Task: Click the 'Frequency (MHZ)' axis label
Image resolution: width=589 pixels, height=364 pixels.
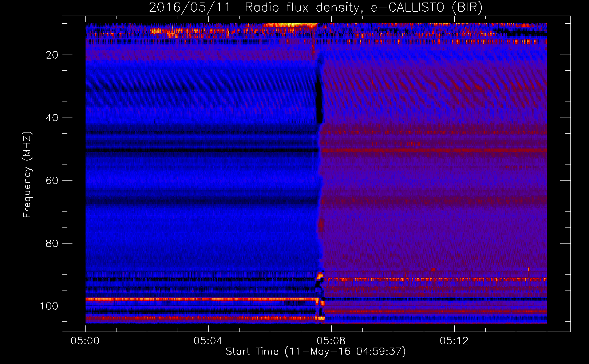Action: [27, 174]
